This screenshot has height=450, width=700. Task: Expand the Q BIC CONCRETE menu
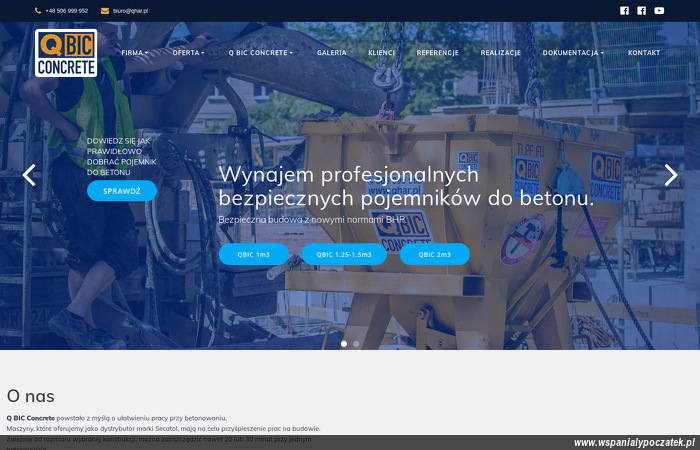click(x=261, y=53)
